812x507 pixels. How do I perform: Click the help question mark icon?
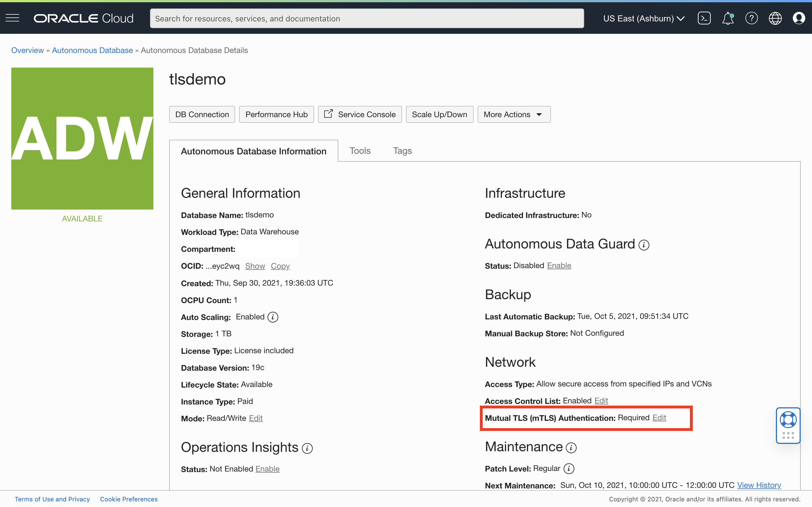coord(751,18)
